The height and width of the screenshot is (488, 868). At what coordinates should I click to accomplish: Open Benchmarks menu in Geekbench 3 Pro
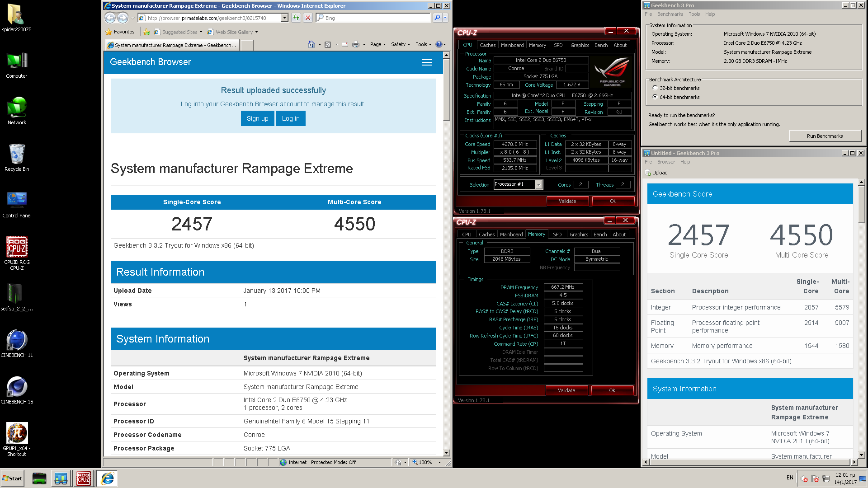670,14
